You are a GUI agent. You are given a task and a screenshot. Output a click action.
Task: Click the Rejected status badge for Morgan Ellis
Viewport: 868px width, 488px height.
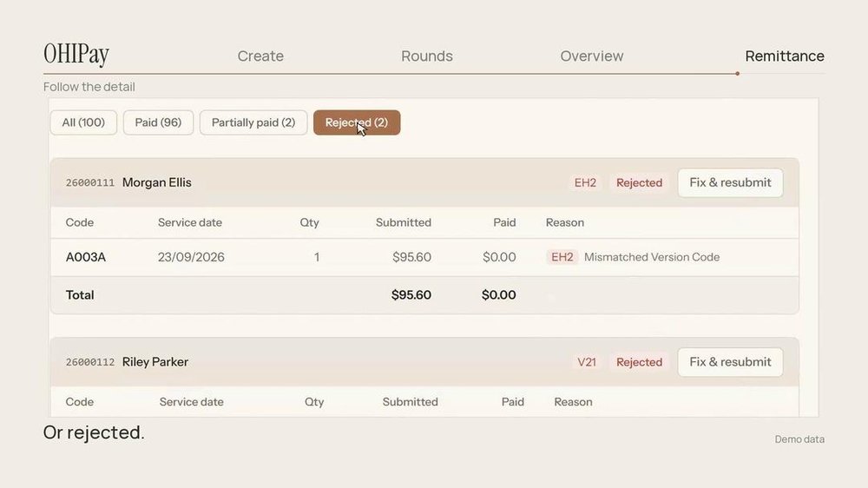point(639,183)
